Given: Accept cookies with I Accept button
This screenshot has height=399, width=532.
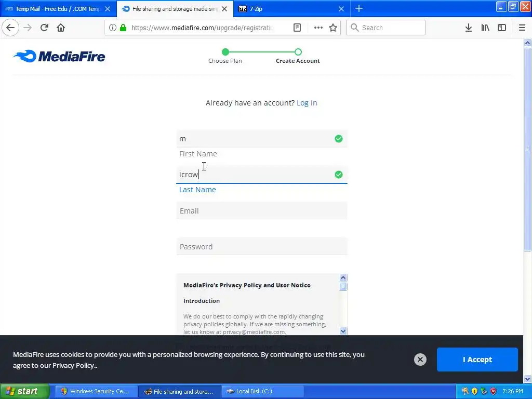Looking at the screenshot, I should 477,360.
